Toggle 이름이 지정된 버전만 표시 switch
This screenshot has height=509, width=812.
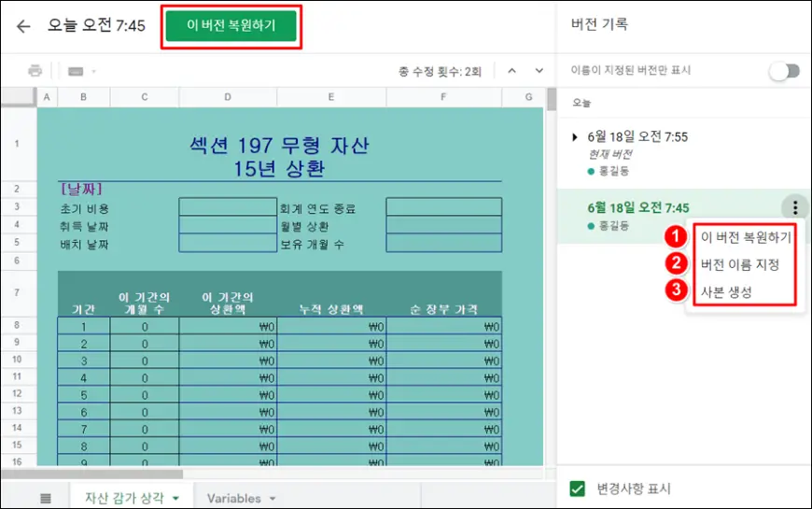click(x=783, y=71)
